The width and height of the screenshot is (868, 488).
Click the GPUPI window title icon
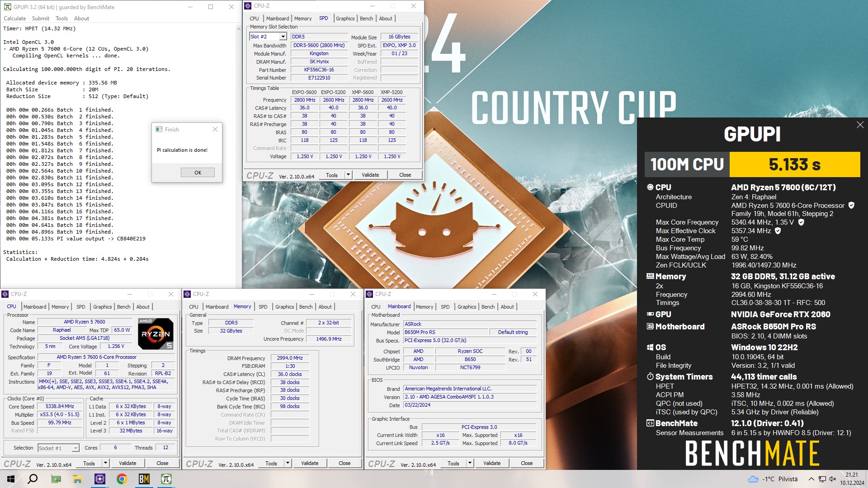pos(7,7)
